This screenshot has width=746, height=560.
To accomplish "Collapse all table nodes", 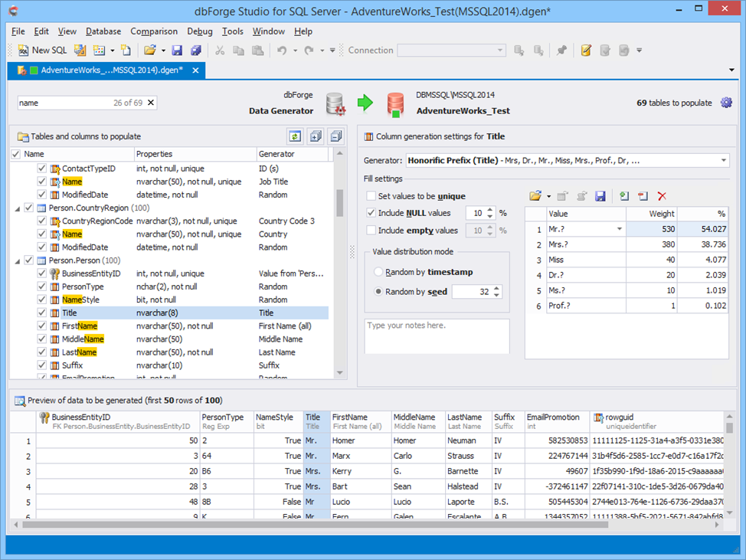I will coord(335,136).
